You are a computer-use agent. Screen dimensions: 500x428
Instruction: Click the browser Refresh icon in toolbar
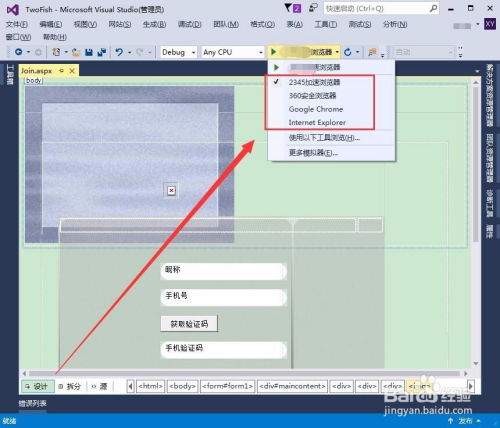pyautogui.click(x=348, y=52)
